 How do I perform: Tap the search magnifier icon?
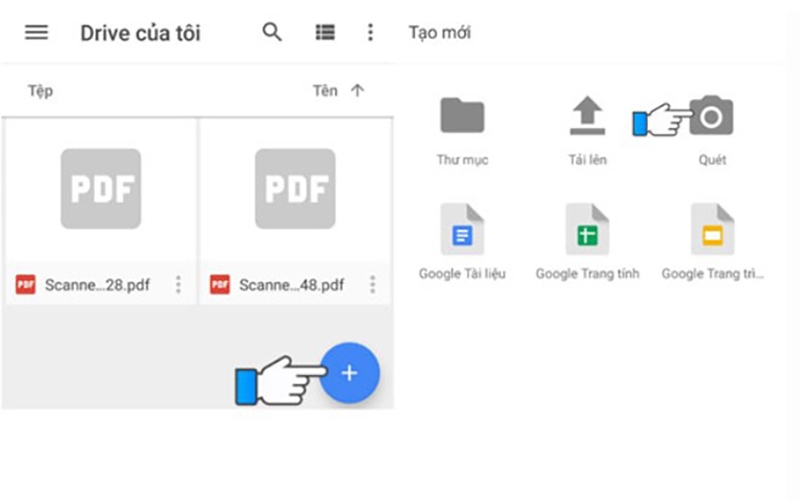(x=272, y=32)
